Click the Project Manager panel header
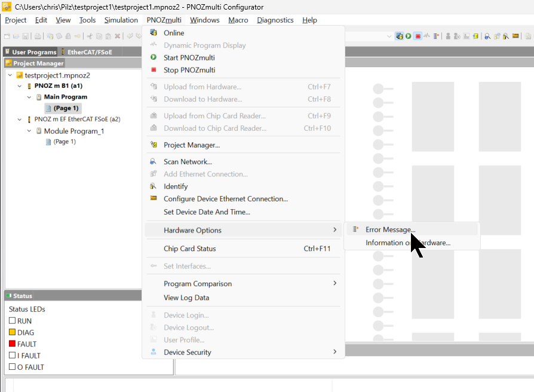 click(35, 63)
